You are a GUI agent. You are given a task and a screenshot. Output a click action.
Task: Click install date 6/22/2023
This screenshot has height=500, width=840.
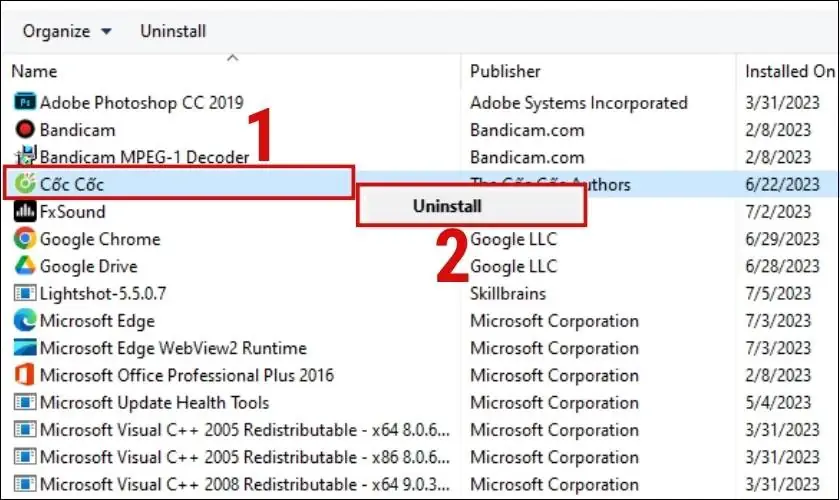[x=782, y=184]
